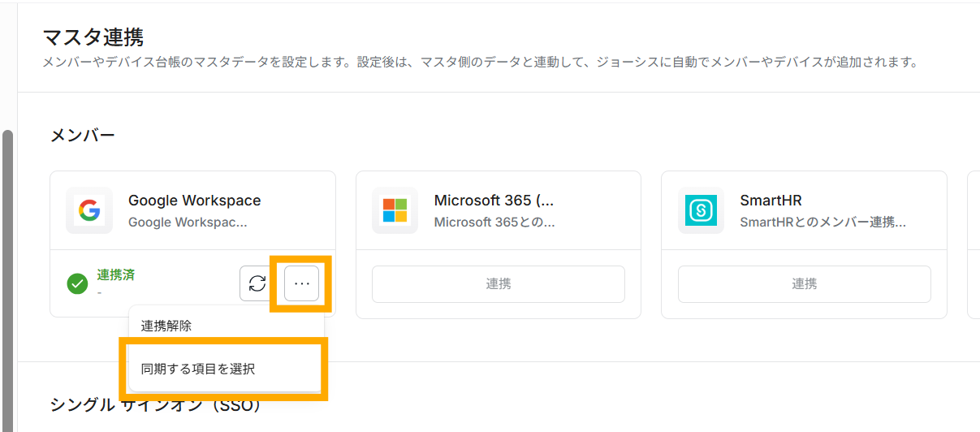
Task: Click the sync refresh icon for Google Workspace
Action: tap(257, 283)
